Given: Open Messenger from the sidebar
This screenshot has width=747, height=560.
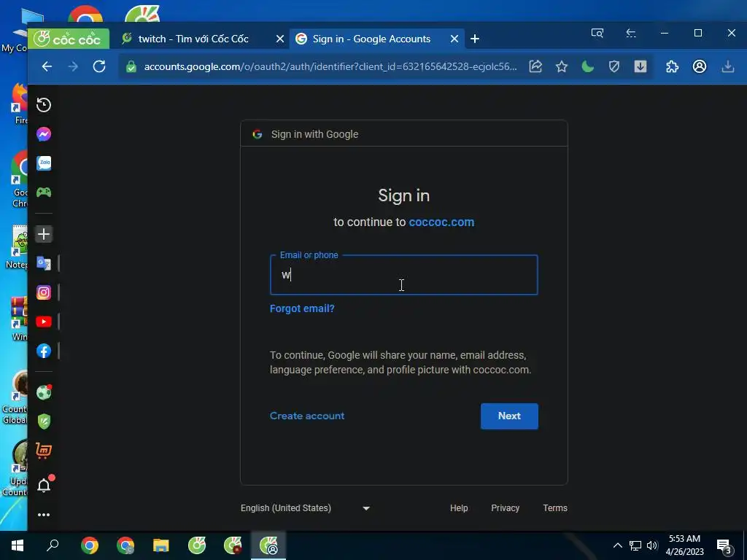Looking at the screenshot, I should (44, 134).
